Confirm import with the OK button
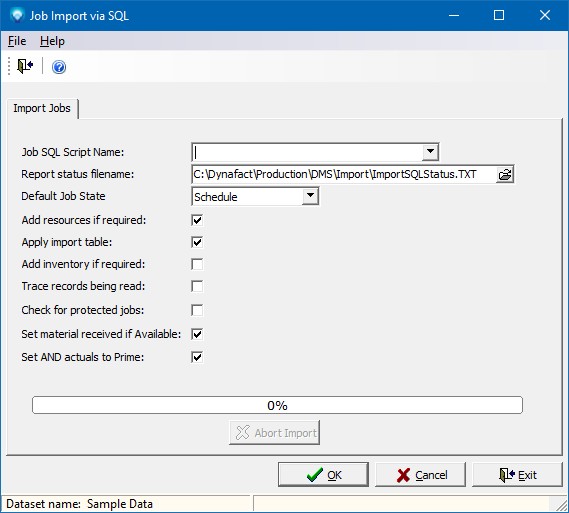The width and height of the screenshot is (569, 513). tap(323, 475)
